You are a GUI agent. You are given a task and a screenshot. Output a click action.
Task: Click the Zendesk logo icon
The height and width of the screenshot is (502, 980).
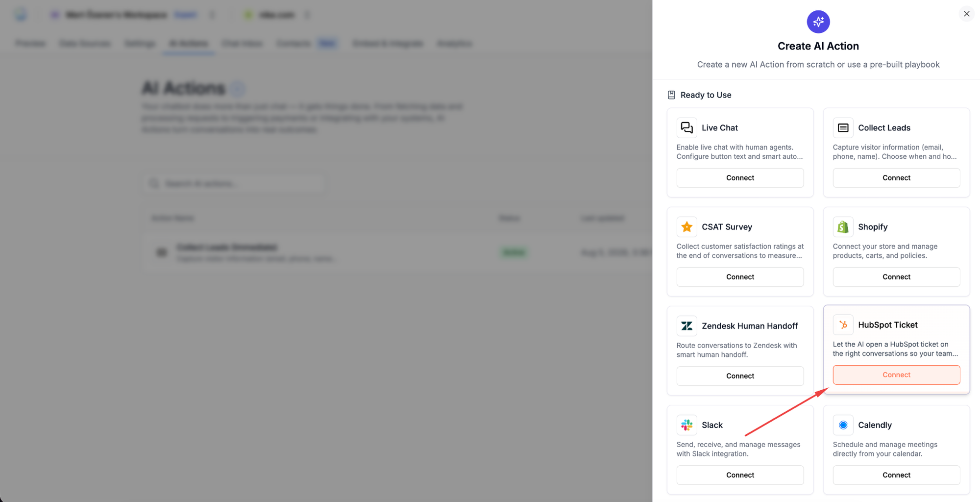[x=686, y=326]
